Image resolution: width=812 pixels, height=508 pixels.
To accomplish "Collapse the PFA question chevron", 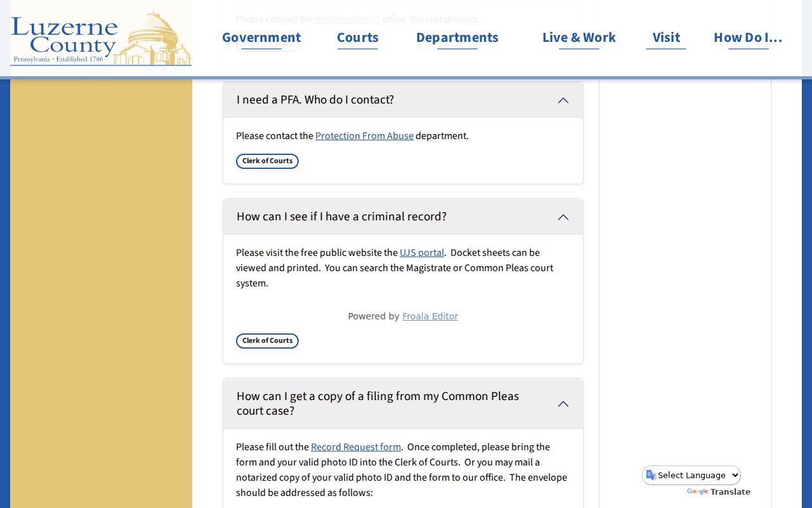I will (563, 100).
